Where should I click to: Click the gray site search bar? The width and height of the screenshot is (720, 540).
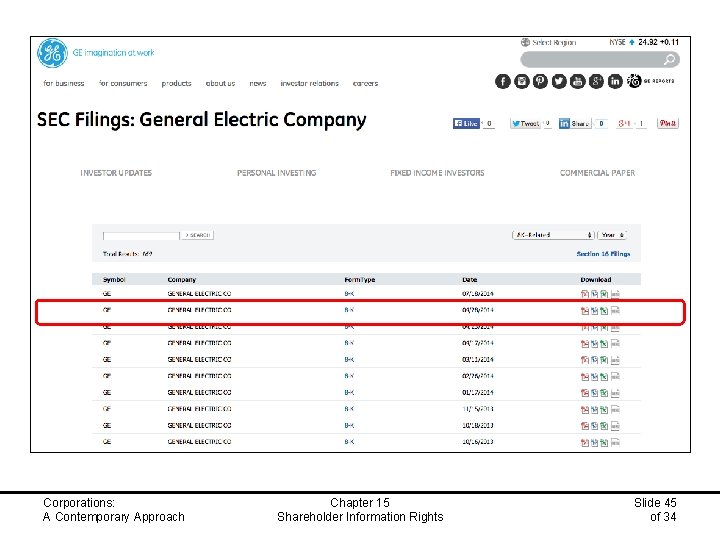(x=600, y=59)
